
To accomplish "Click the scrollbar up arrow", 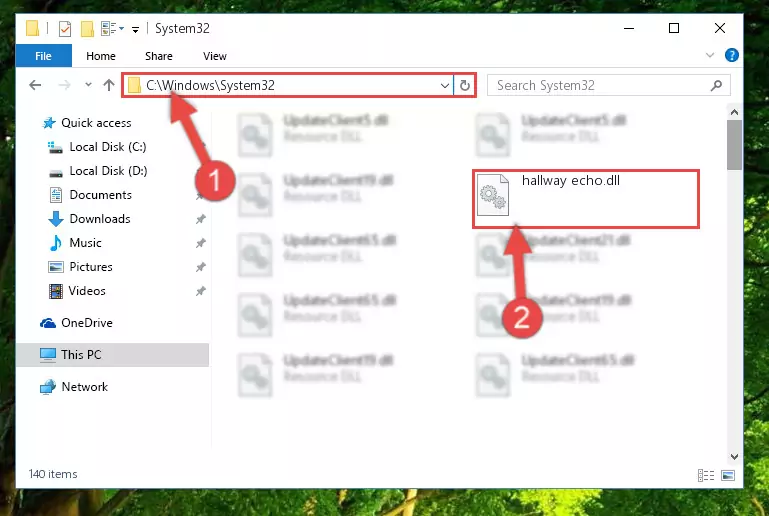I will pos(734,112).
